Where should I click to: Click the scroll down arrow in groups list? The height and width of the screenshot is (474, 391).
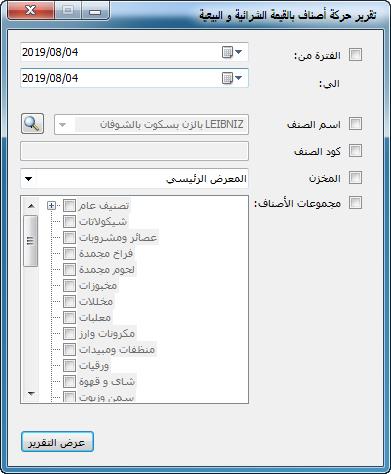[x=31, y=394]
